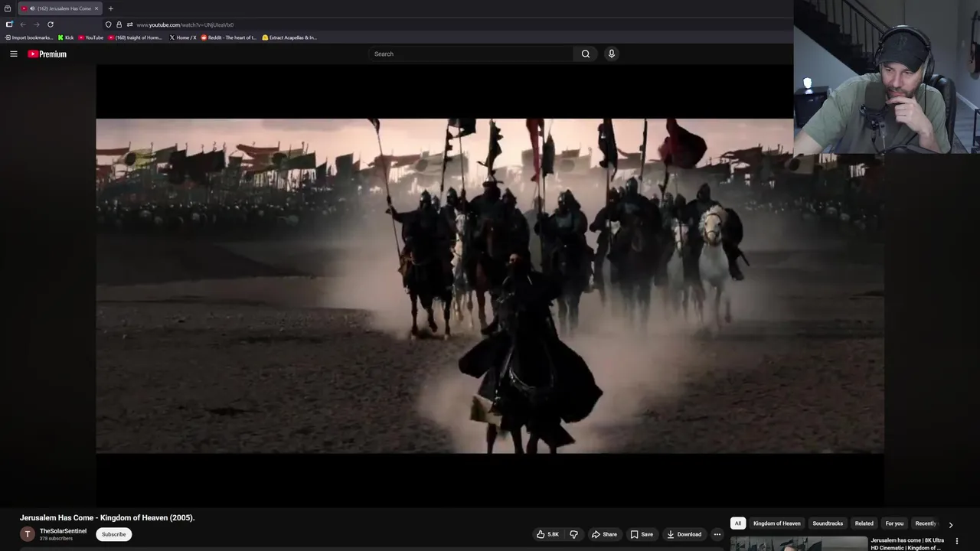Open the Reddit bookmark
Image resolution: width=980 pixels, height=551 pixels.
click(228, 37)
